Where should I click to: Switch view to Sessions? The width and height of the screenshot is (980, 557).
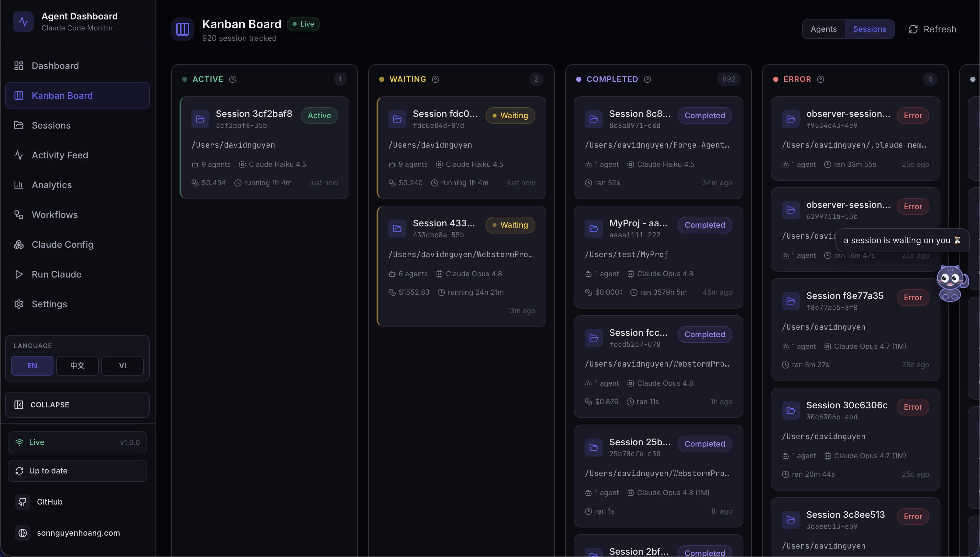(x=869, y=29)
